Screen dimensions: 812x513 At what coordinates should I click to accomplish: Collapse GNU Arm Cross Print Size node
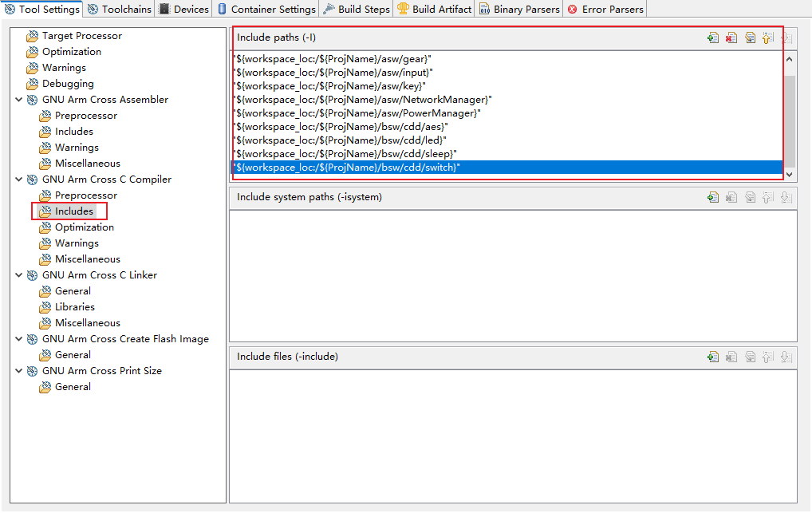pyautogui.click(x=18, y=371)
